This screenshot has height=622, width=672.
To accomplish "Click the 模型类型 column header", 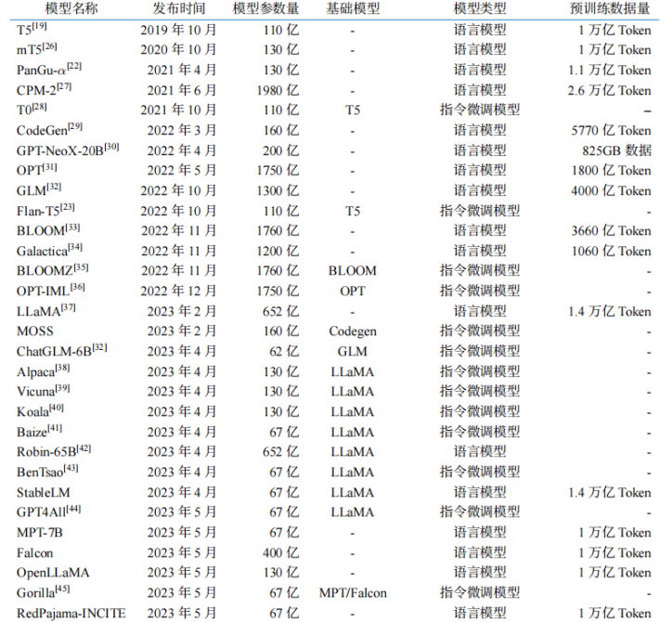I will click(x=480, y=8).
